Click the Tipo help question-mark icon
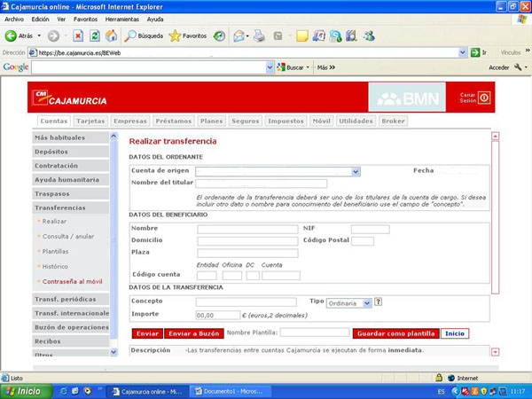The height and width of the screenshot is (399, 532). point(378,301)
